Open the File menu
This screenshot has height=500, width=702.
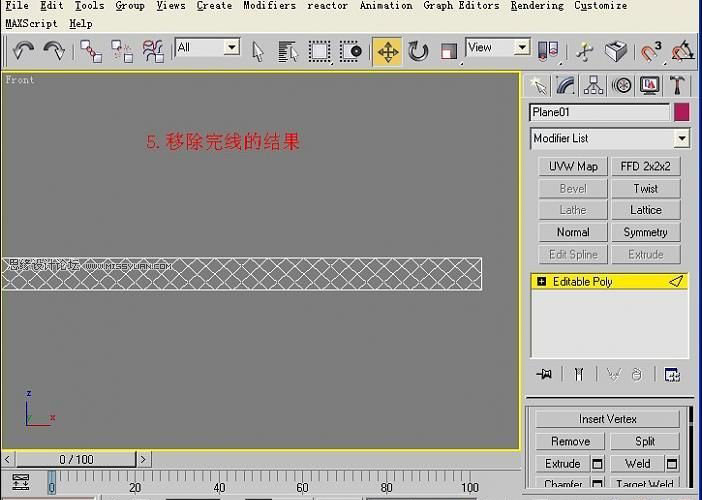tap(17, 6)
